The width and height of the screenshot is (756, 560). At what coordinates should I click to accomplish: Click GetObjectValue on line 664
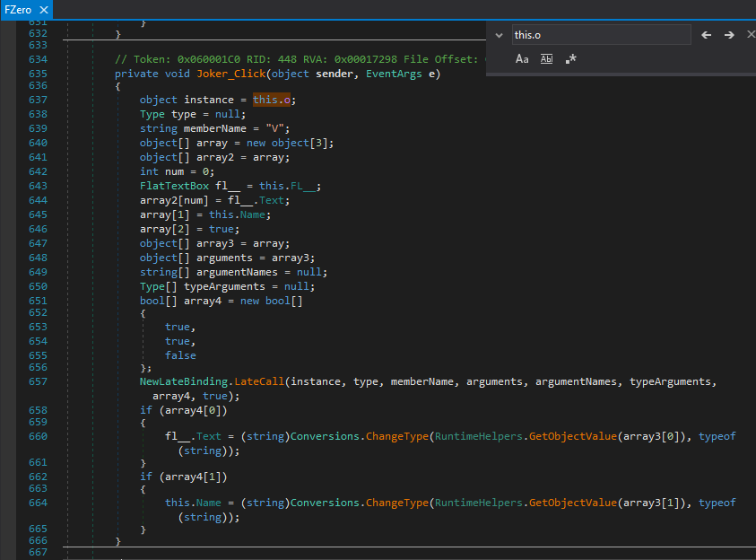click(x=573, y=503)
